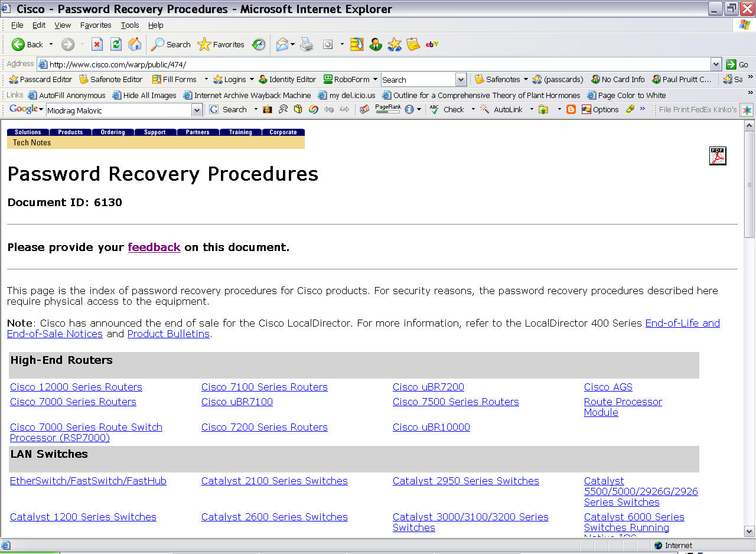Expand the address bar dropdown

click(716, 64)
